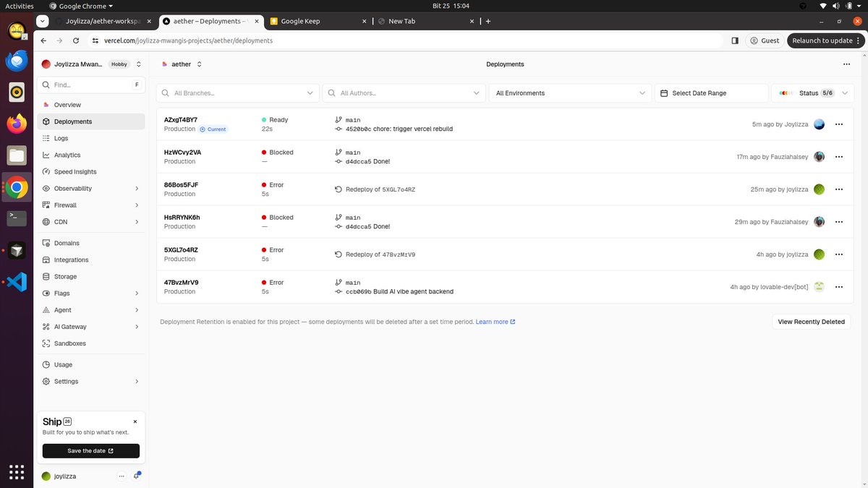Expand the Observability submenu chevron
This screenshot has height=488, width=868.
(137, 189)
